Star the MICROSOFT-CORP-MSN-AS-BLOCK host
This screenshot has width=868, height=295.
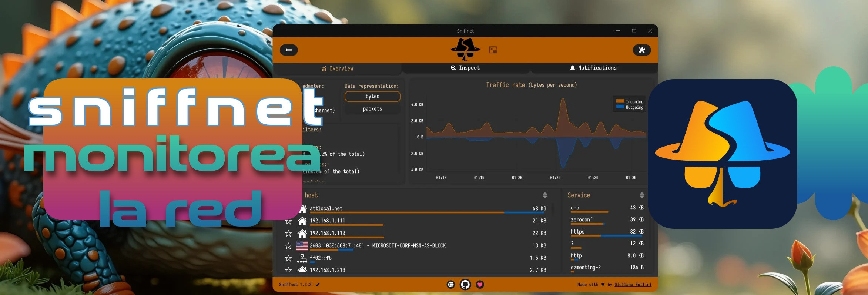[x=288, y=246]
